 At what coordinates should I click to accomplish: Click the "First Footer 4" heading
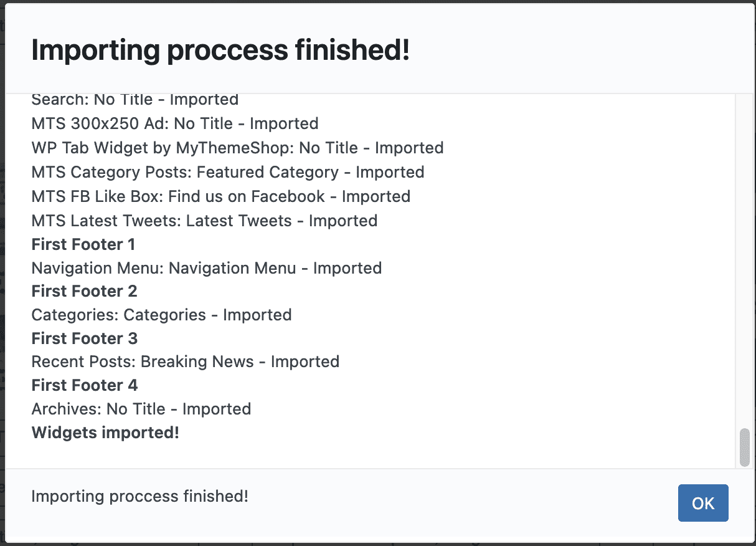[x=84, y=385]
